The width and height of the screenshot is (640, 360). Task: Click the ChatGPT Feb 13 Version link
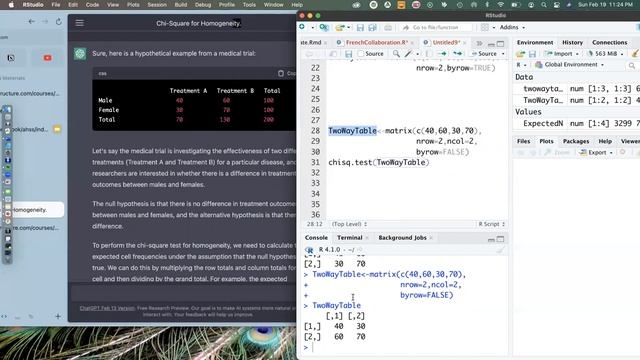click(107, 308)
